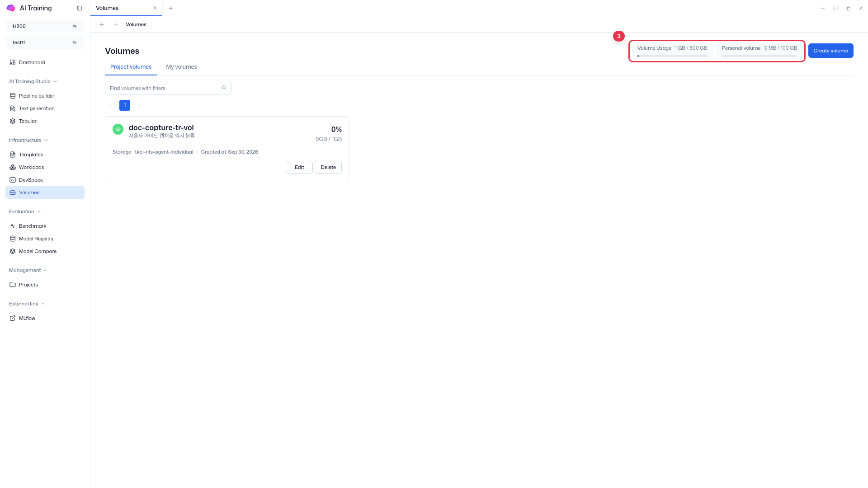Screen dimensions: 868x488
Task: Open Pipeline builder page
Action: [x=45, y=96]
